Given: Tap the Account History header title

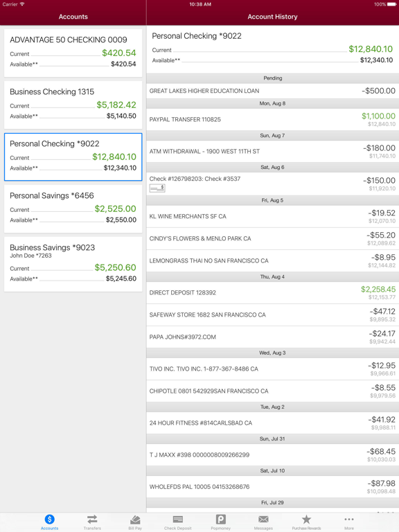Looking at the screenshot, I should [272, 17].
